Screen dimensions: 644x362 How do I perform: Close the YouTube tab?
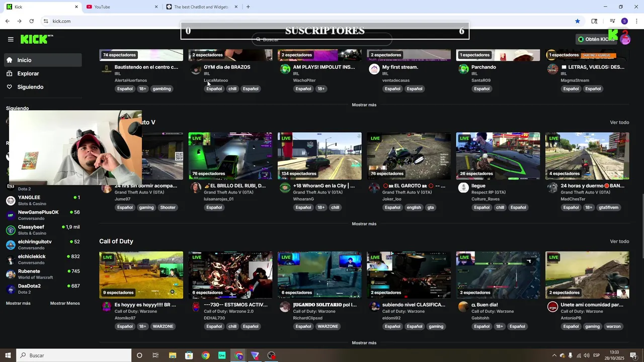coord(156,7)
